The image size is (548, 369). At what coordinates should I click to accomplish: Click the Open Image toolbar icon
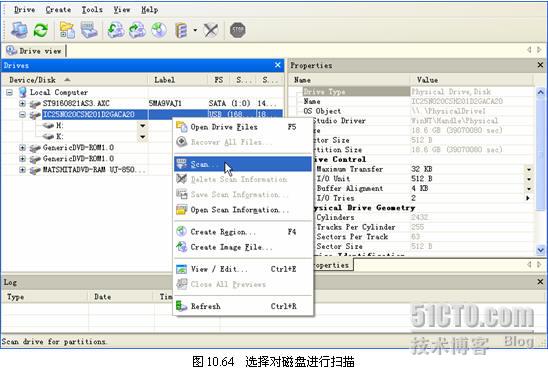pos(116,30)
